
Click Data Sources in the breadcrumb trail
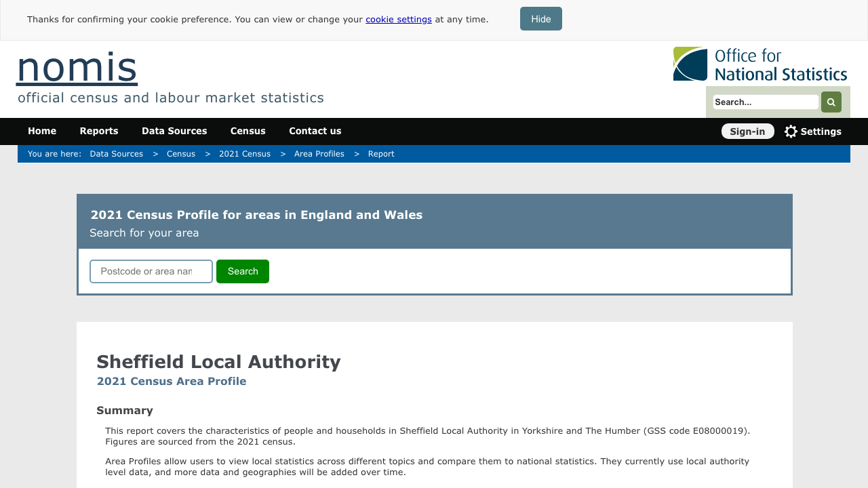tap(116, 154)
